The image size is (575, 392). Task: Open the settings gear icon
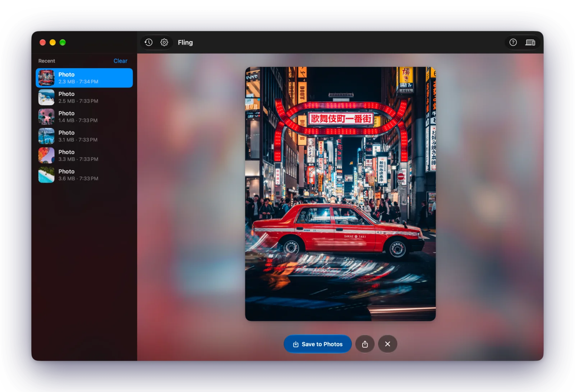point(164,42)
